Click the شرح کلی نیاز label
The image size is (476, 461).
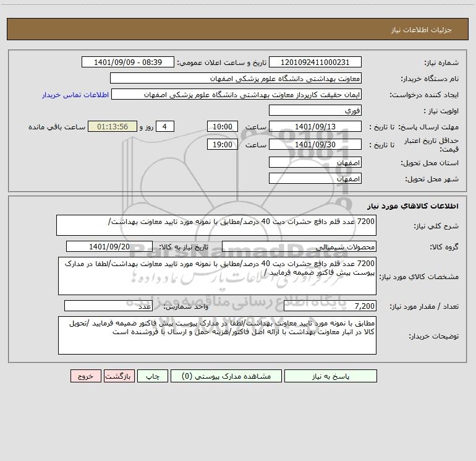click(x=436, y=226)
